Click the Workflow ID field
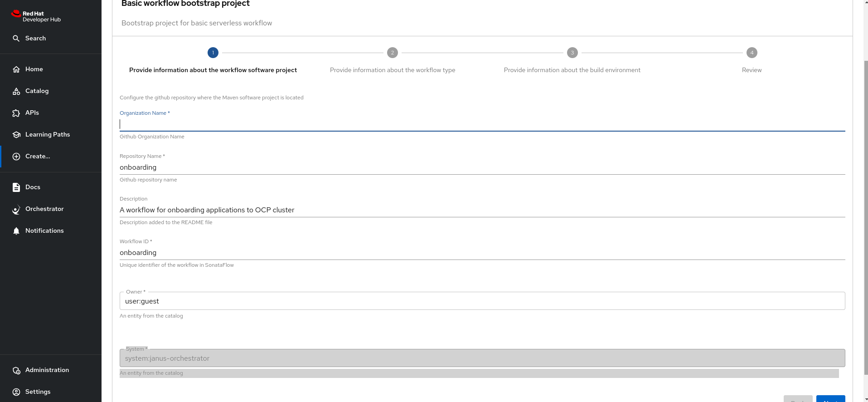The image size is (868, 402). coord(482,253)
